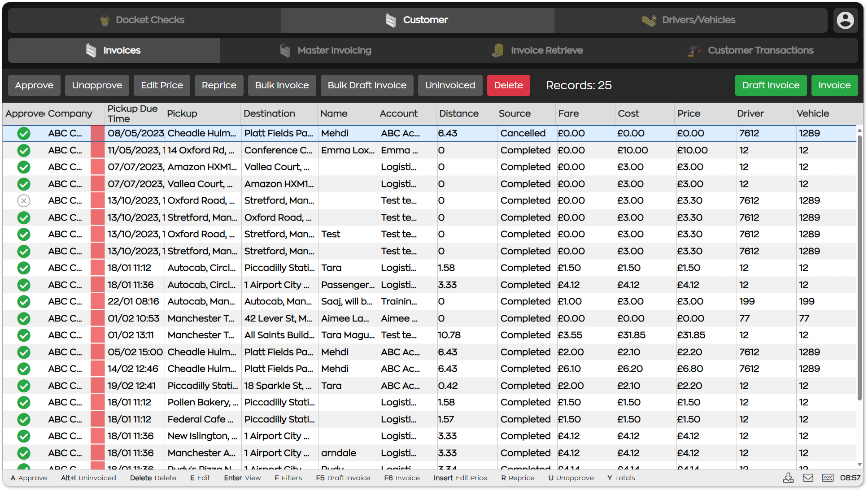Click the red Delete button
This screenshot has width=868, height=491.
click(x=508, y=85)
